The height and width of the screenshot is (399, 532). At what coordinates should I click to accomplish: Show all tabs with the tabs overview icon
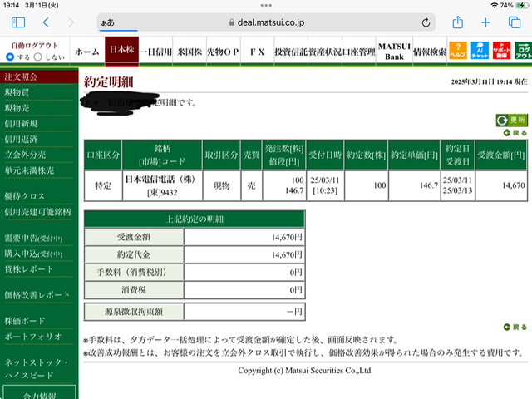(x=515, y=22)
